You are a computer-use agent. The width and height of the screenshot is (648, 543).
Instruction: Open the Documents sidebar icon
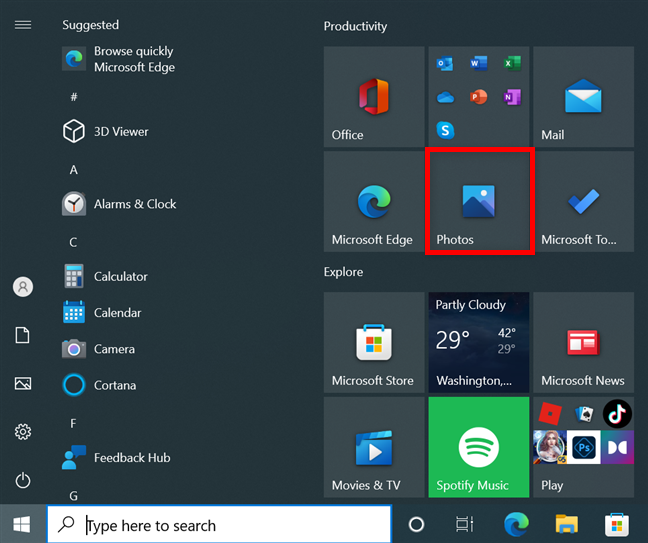click(x=23, y=335)
